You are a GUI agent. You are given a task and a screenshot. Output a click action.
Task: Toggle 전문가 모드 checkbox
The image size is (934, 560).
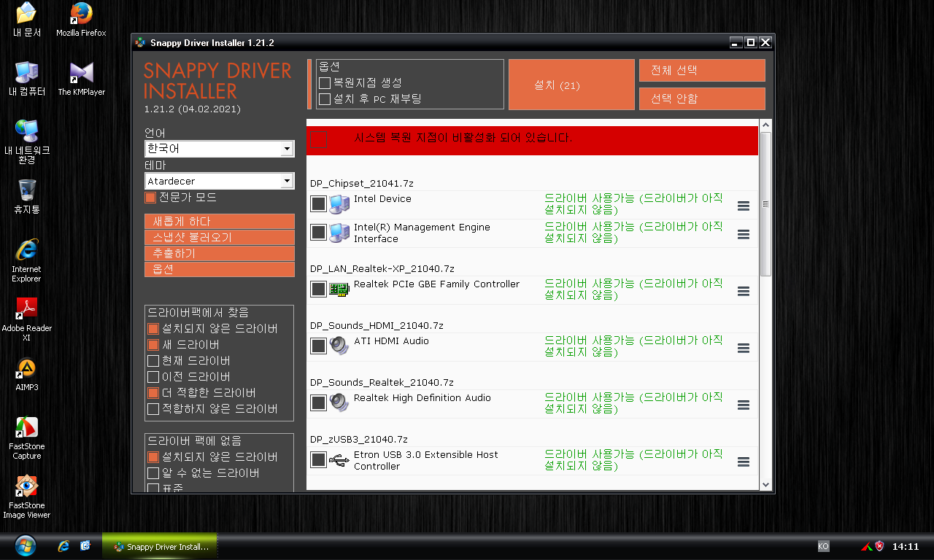coord(150,198)
